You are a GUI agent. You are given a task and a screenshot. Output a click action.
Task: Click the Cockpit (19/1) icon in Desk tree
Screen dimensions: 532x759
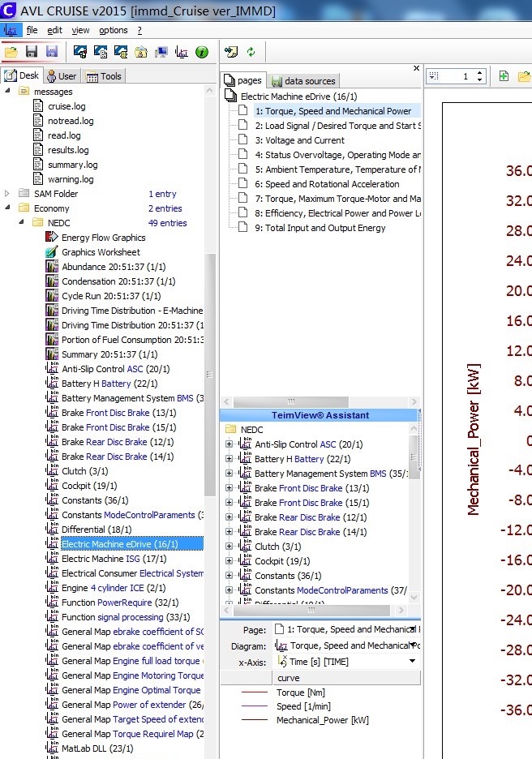click(52, 486)
